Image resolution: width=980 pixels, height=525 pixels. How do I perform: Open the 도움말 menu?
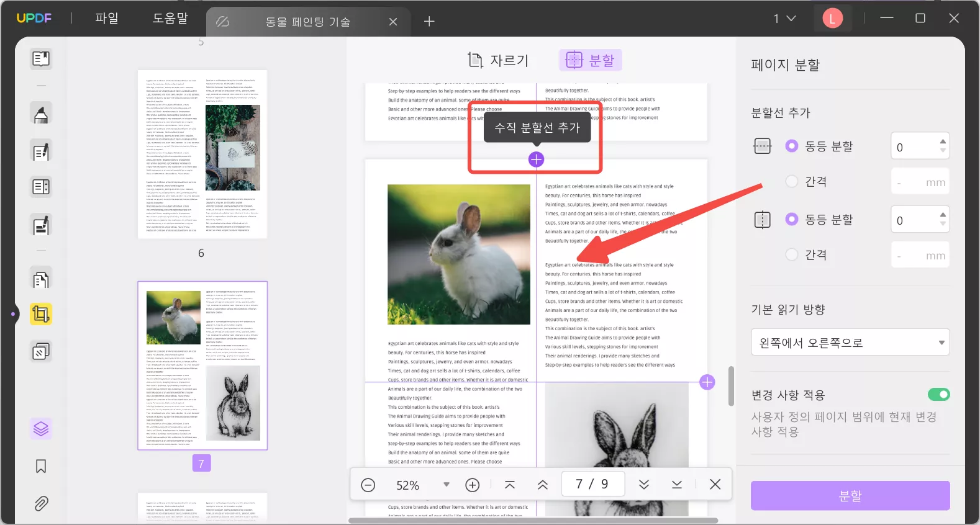(170, 19)
